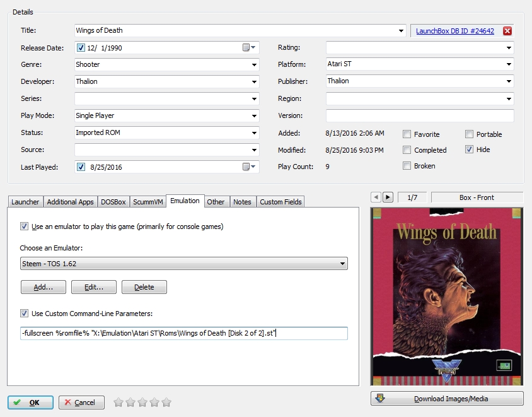This screenshot has width=532, height=417.
Task: Uncheck the Hide checkbox
Action: [469, 150]
